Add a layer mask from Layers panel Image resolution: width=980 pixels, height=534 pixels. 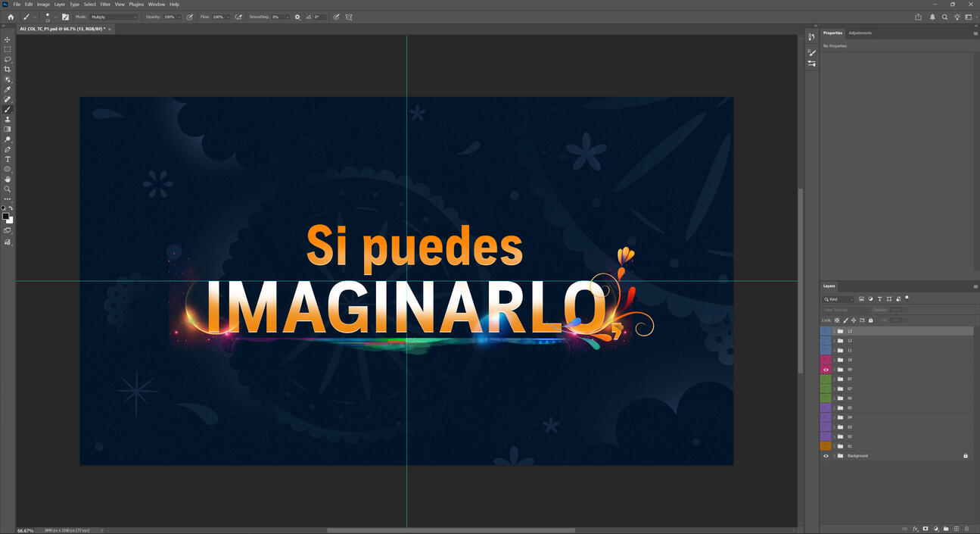click(925, 529)
